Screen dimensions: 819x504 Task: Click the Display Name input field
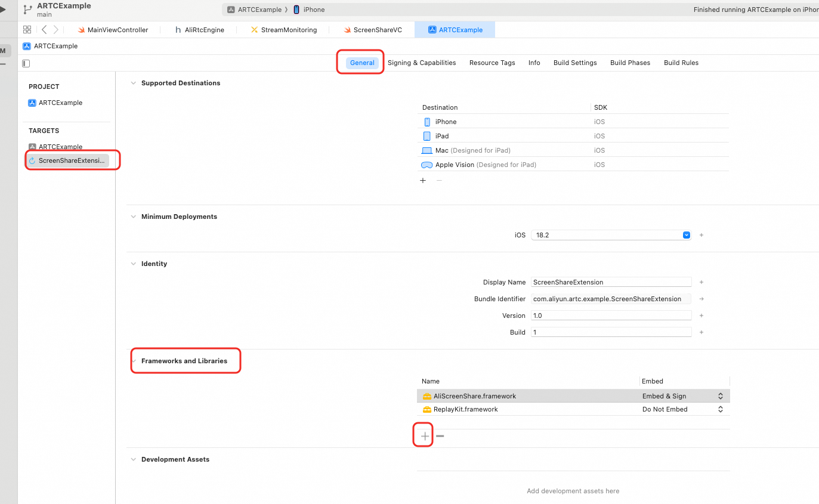[611, 282]
